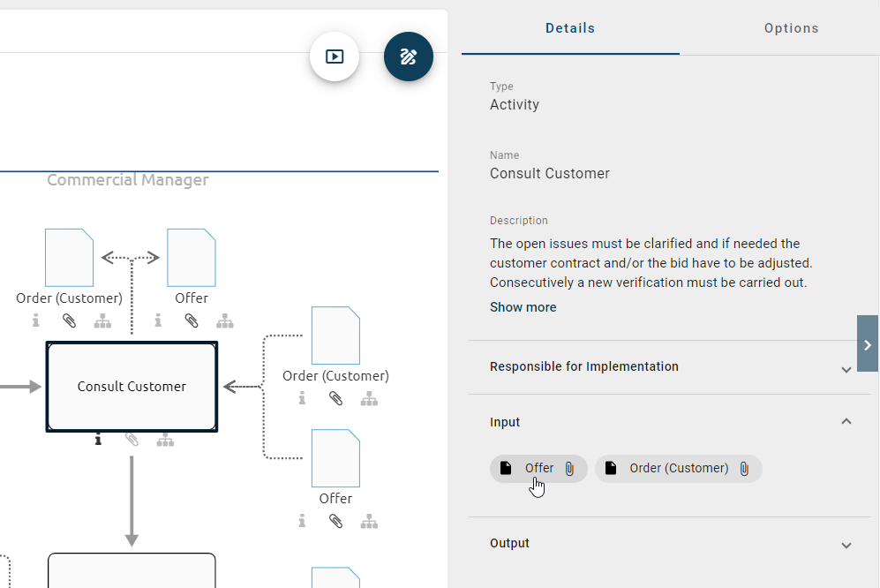
Task: Click the info icon below the Consult Customer activity
Action: point(98,438)
